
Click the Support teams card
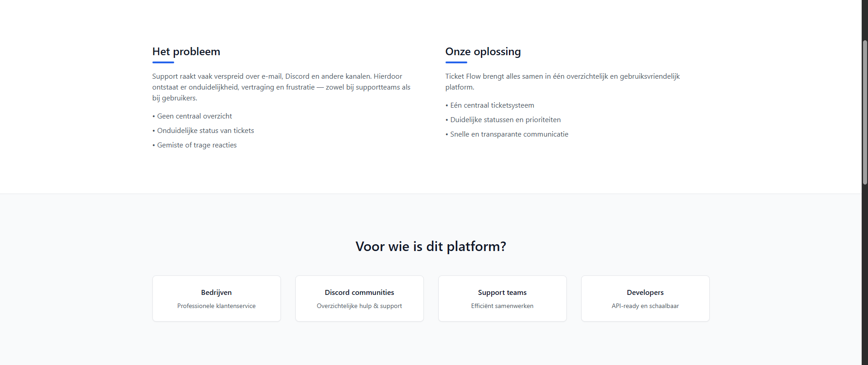click(x=502, y=299)
